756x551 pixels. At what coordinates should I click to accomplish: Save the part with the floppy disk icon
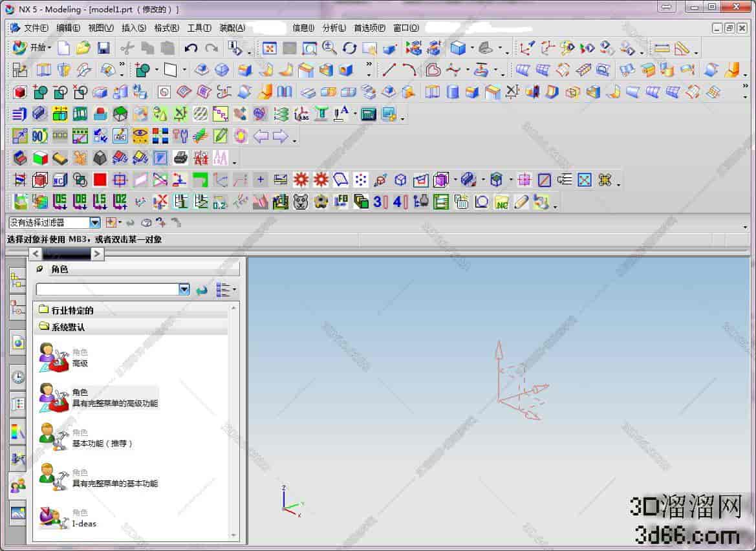(103, 48)
